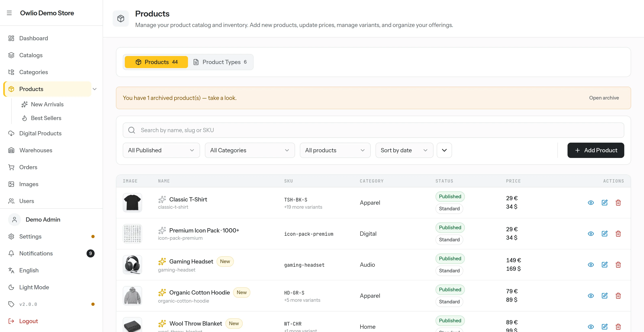Screen dimensions: 644x332
Task: Open the Organic Cotton Hoodie thumbnail
Action: pyautogui.click(x=132, y=296)
